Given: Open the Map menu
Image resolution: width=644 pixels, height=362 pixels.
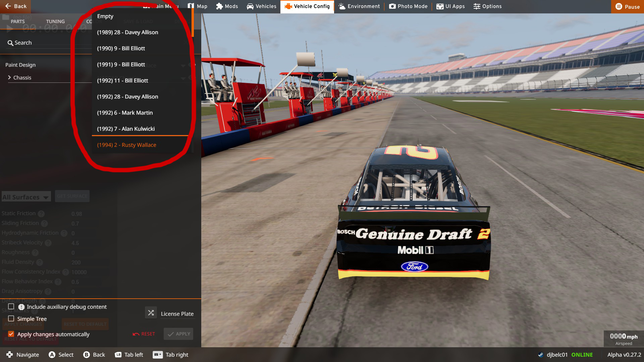Looking at the screenshot, I should coord(198,6).
